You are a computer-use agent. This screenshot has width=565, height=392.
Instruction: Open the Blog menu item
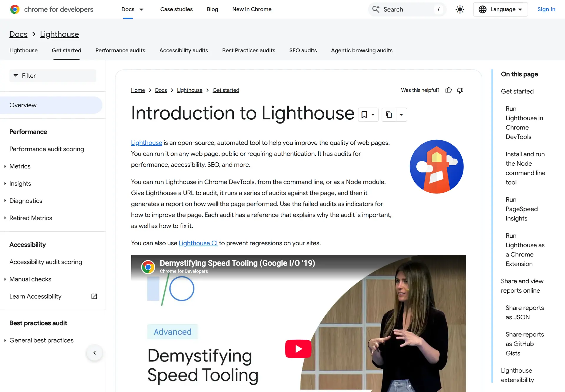tap(212, 9)
